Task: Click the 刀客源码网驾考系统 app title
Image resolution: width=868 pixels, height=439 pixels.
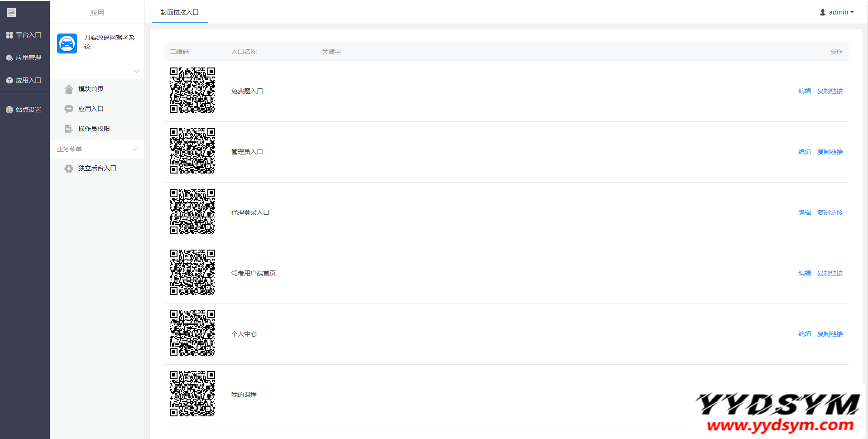Action: point(110,42)
